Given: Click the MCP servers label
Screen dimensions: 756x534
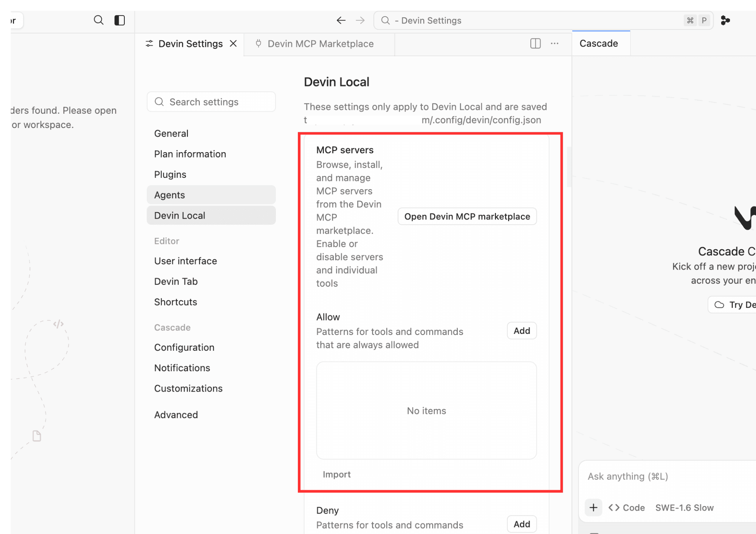Looking at the screenshot, I should (345, 150).
